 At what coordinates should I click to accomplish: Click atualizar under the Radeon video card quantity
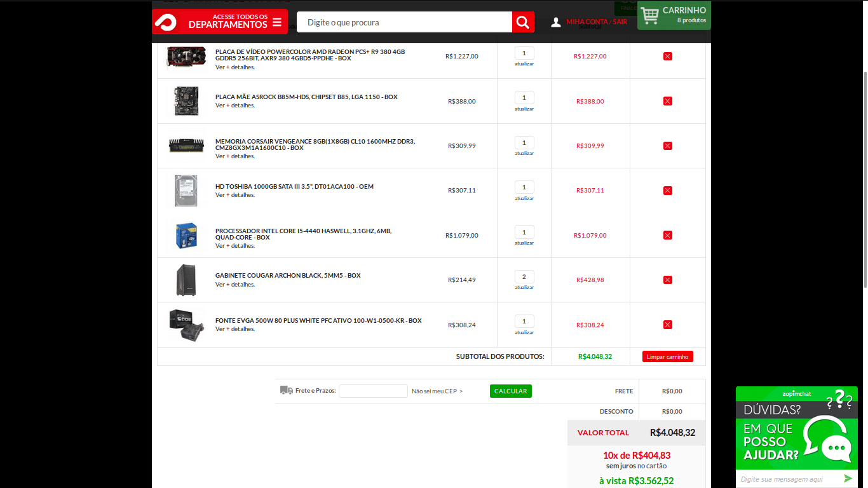tap(524, 64)
